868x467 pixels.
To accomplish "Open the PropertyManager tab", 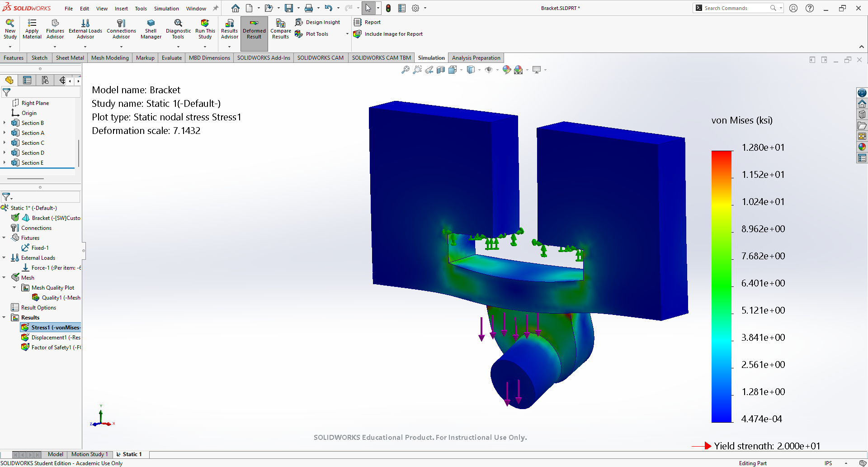I will pyautogui.click(x=27, y=80).
